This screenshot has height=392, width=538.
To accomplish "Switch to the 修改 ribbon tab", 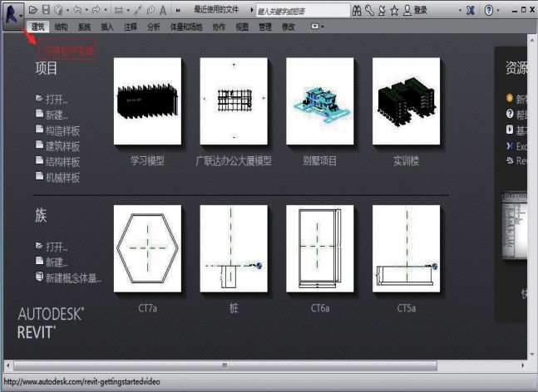I will [x=289, y=27].
